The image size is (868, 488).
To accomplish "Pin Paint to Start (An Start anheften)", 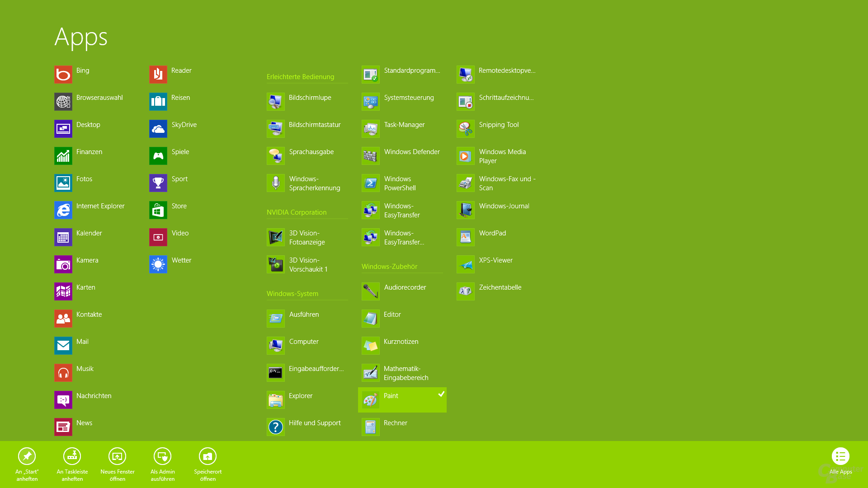I will [x=27, y=465].
